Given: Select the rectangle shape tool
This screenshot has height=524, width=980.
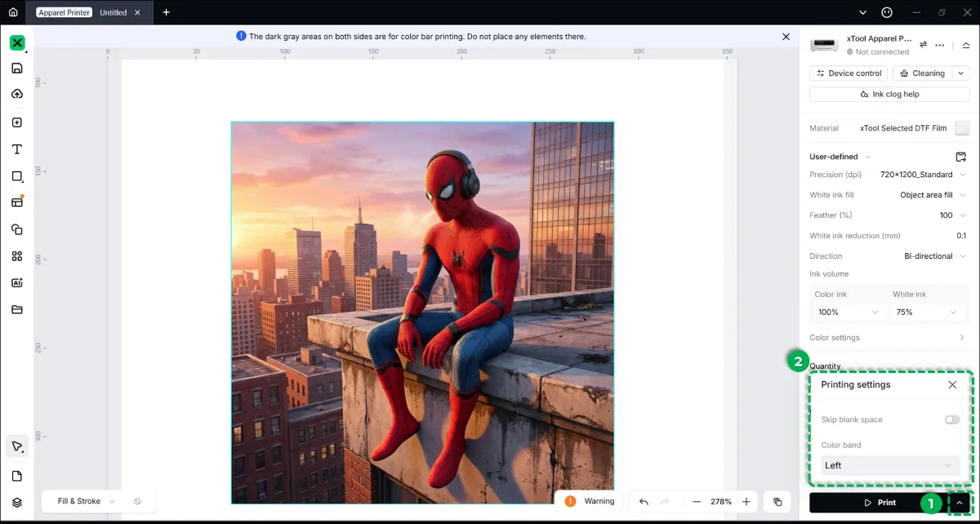Looking at the screenshot, I should [16, 176].
